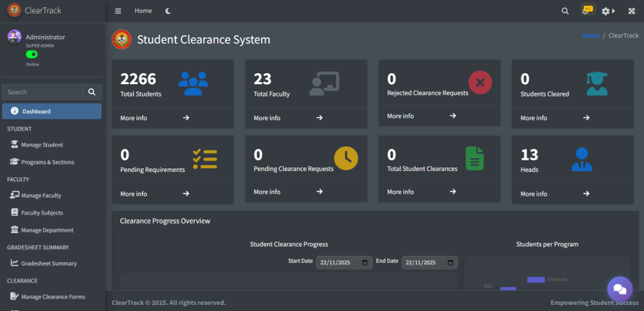
Task: Open the End Date calendar picker icon
Action: pos(451,263)
